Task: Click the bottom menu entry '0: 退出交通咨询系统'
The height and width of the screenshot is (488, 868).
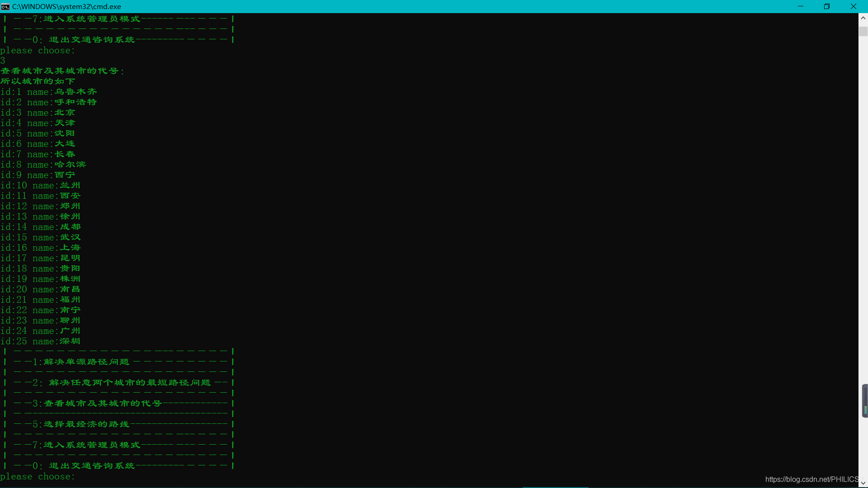Action: (90, 466)
